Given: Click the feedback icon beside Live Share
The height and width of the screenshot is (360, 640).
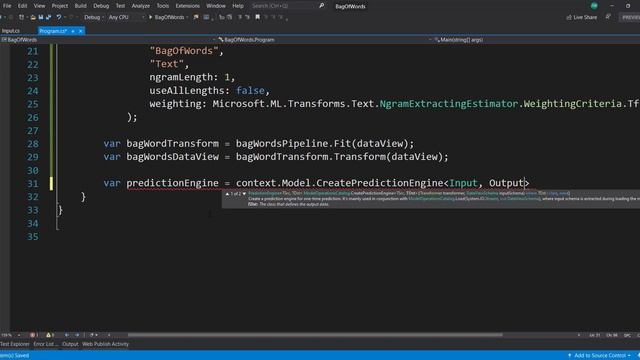Looking at the screenshot, I should tap(608, 17).
